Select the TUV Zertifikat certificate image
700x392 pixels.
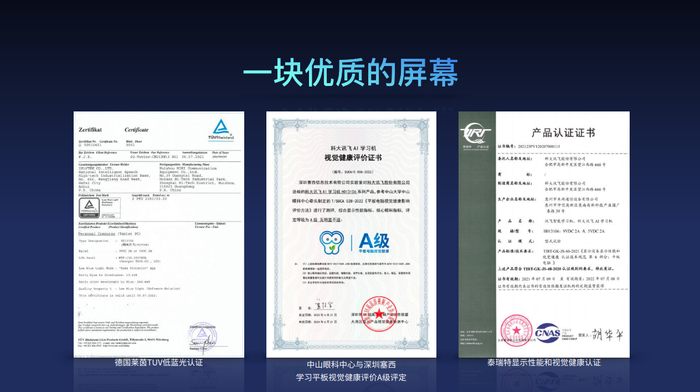click(x=159, y=234)
